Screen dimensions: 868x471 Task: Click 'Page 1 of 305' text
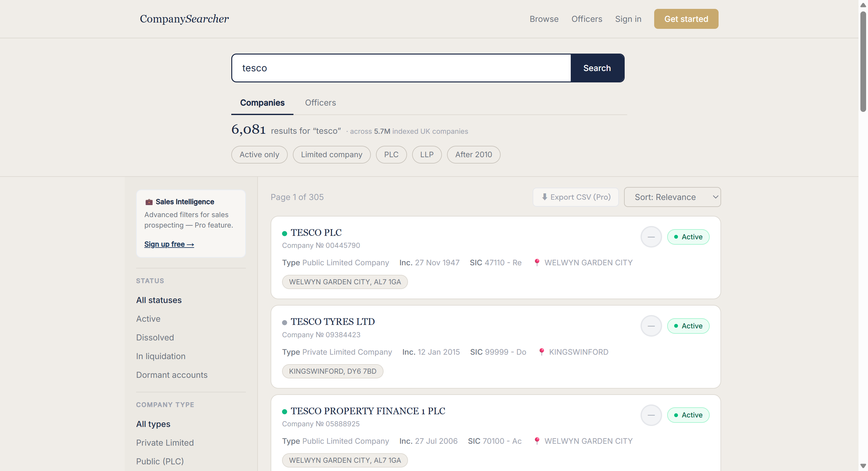point(297,197)
